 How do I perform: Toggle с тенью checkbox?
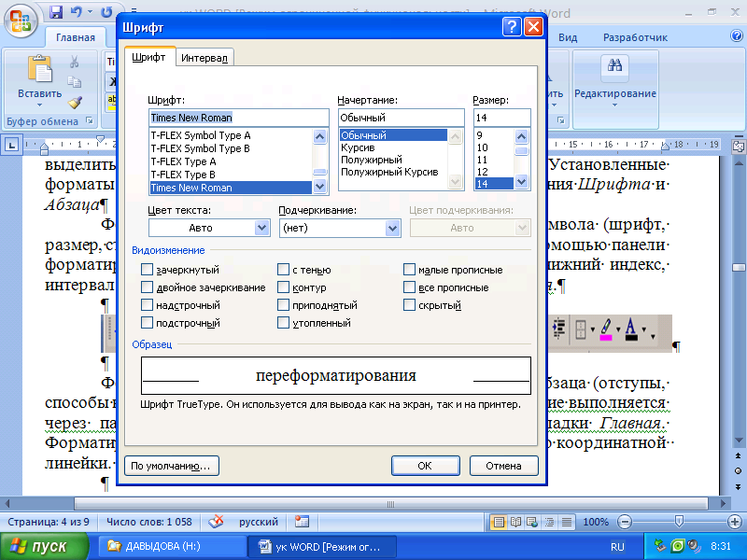283,270
